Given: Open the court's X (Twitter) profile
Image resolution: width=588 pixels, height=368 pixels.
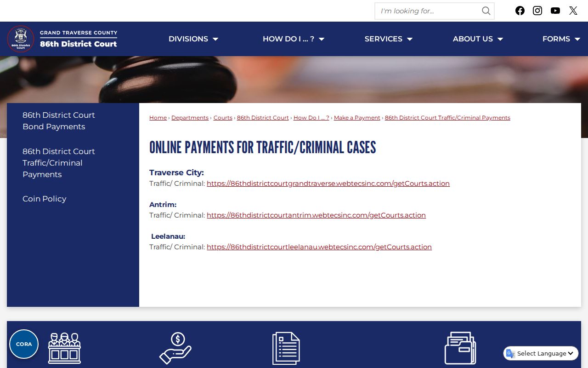Looking at the screenshot, I should [x=573, y=11].
